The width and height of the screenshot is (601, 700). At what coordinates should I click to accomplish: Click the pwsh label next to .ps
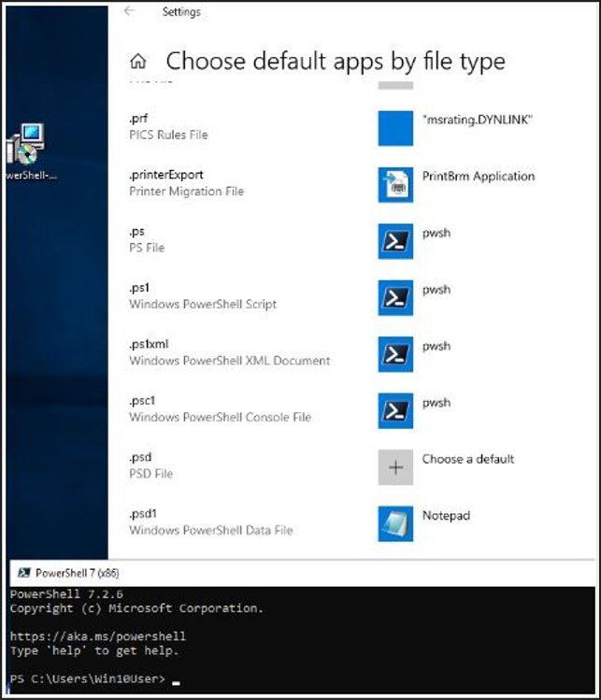[x=436, y=233]
